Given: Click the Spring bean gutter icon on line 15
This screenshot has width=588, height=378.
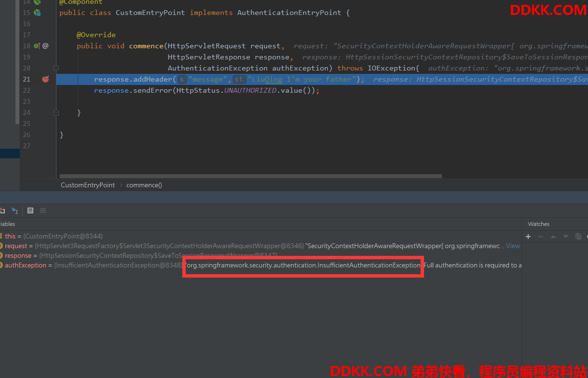Looking at the screenshot, I should point(37,13).
